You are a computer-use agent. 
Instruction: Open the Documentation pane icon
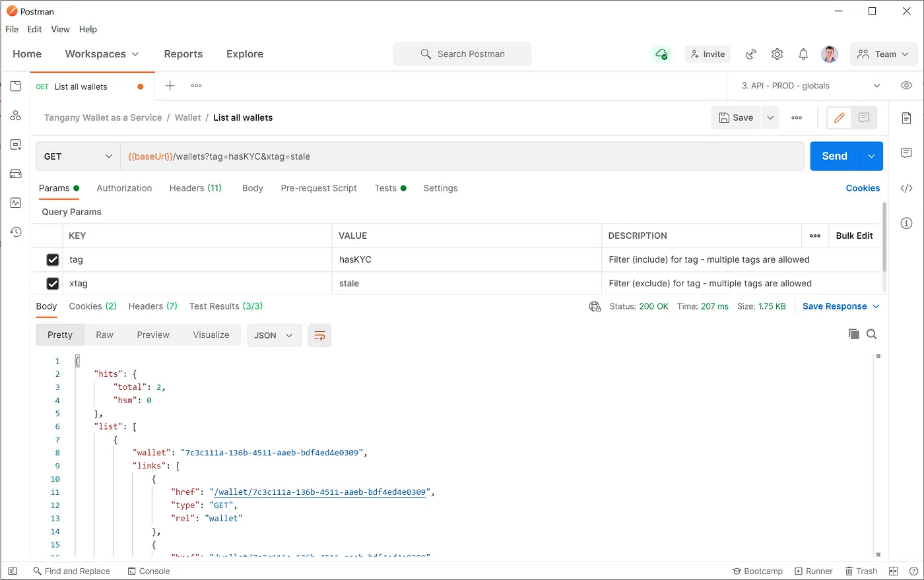907,118
